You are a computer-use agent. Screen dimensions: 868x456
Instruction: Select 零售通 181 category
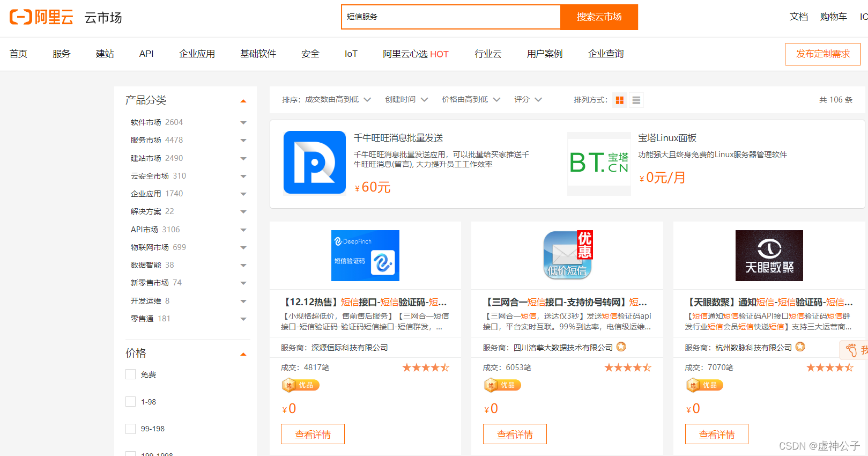tap(151, 319)
